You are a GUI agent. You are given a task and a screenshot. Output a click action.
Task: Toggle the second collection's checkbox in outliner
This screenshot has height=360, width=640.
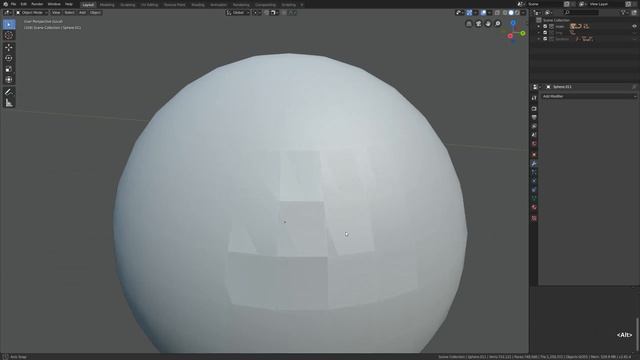pos(545,33)
